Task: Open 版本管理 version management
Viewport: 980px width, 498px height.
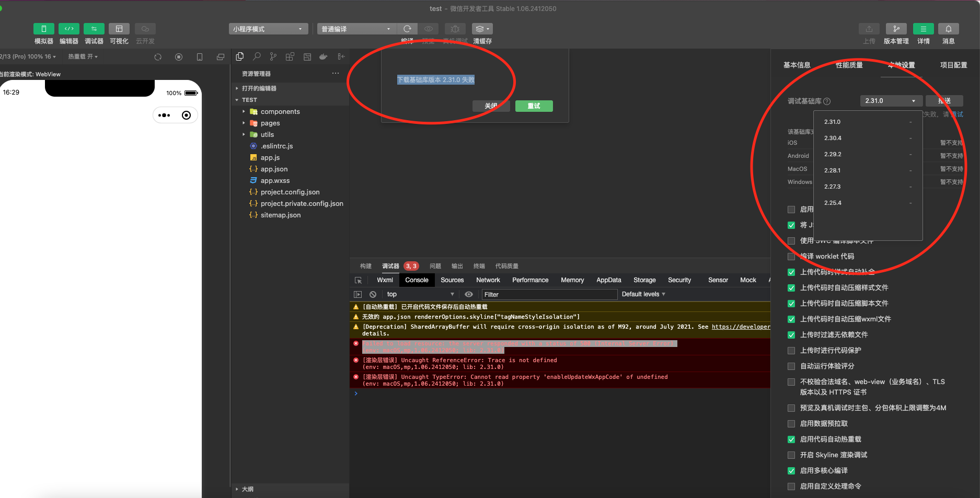Action: click(x=896, y=29)
